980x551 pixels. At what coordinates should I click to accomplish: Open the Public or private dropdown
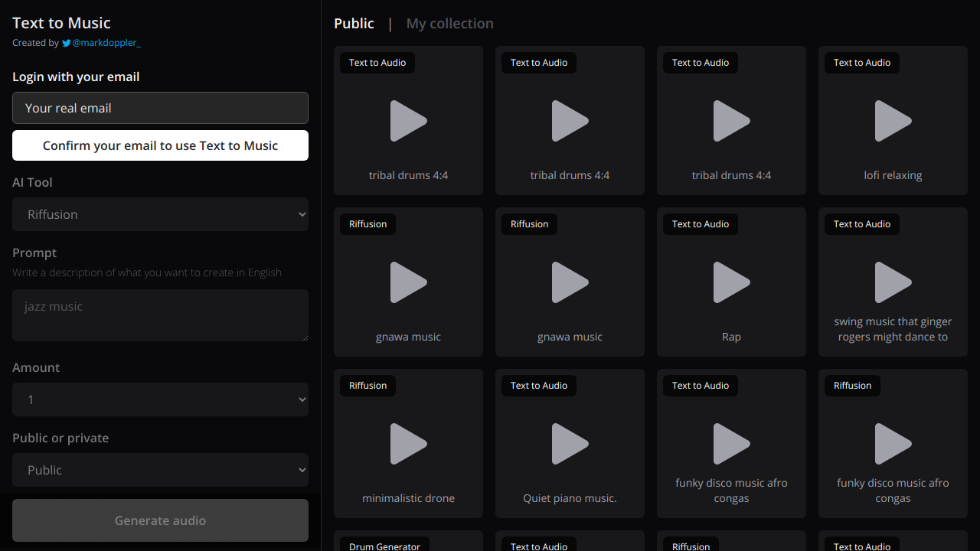(x=160, y=470)
